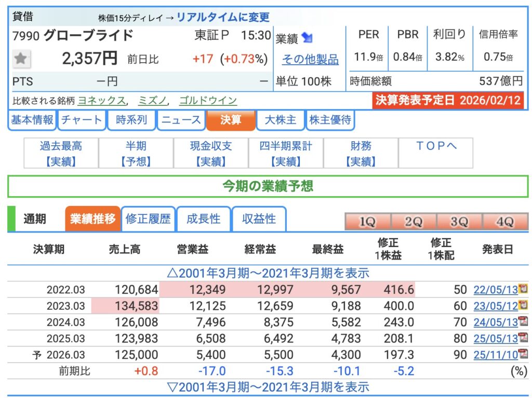
Task: Expand the lower 2001年3月期〜2021年3月期を表示 row
Action: pos(268,387)
